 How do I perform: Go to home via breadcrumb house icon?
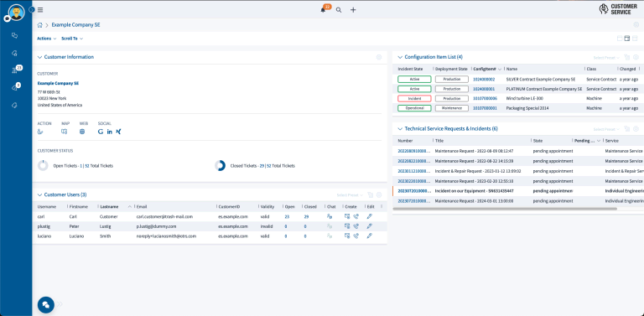click(40, 25)
